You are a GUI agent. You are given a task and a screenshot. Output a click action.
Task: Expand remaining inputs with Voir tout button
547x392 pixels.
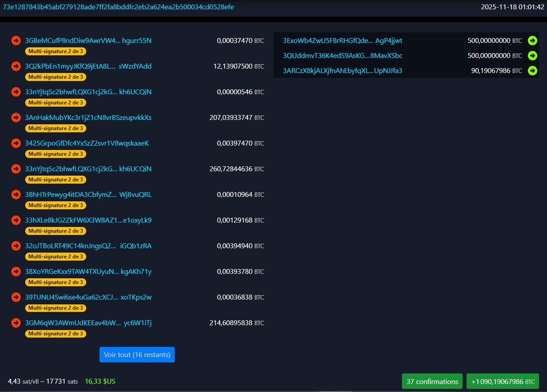coord(137,354)
